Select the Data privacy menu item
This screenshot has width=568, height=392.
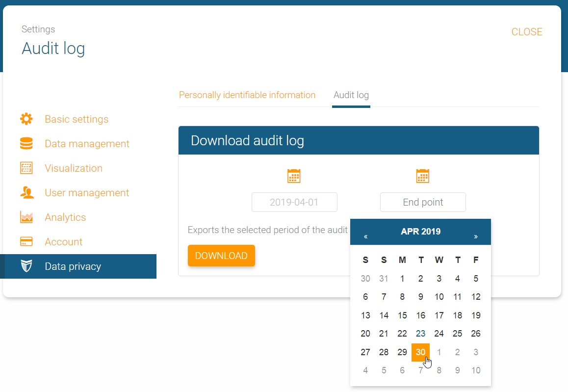[x=78, y=266]
